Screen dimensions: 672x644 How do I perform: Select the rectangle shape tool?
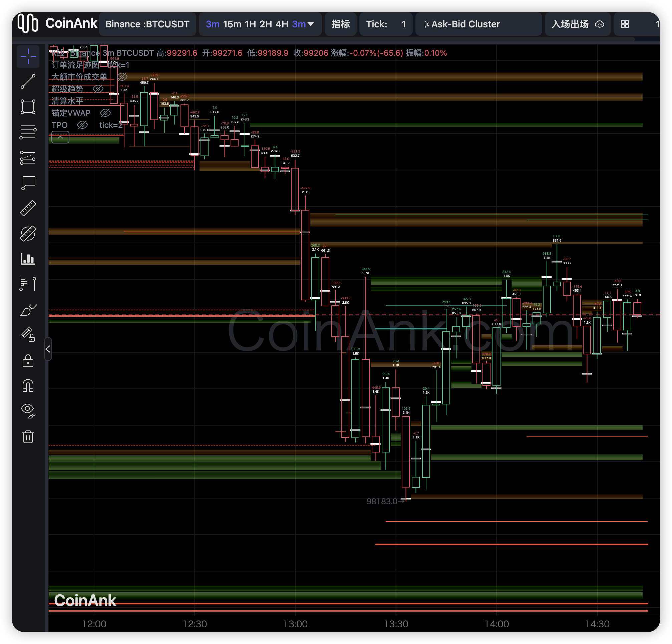(x=28, y=107)
